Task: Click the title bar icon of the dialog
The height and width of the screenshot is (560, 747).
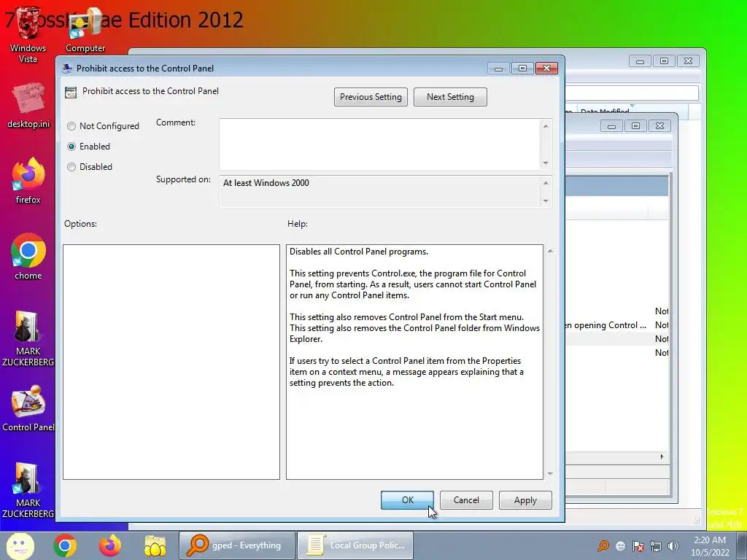Action: click(x=67, y=68)
